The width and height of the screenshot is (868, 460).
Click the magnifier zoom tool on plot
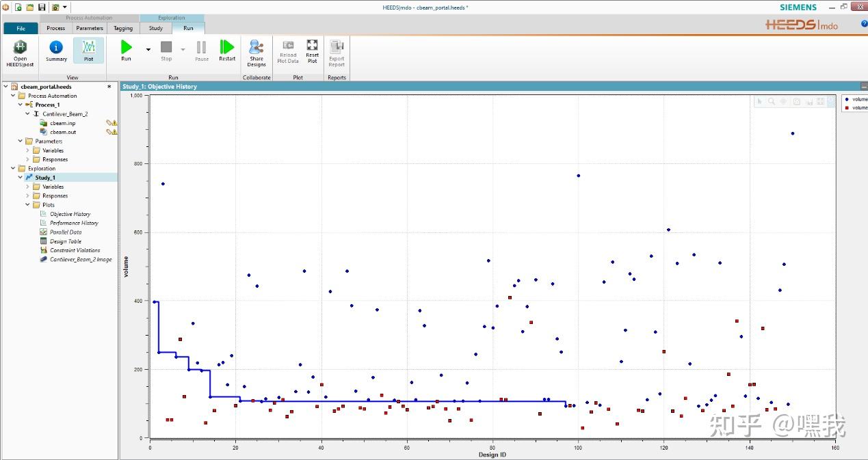(771, 101)
